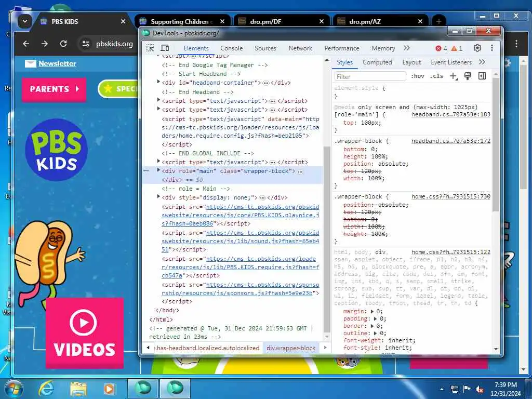Open the Network tab
532x399 pixels.
[x=300, y=48]
